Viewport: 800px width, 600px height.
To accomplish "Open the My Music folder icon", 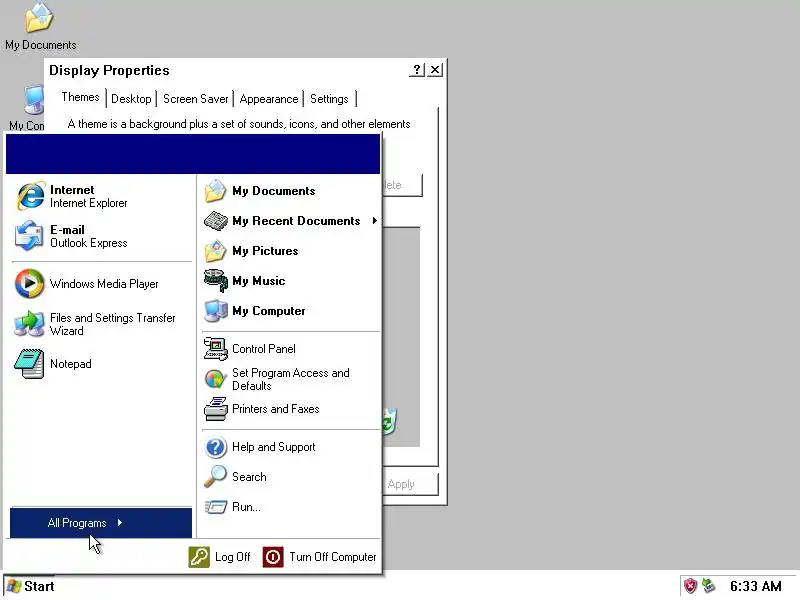I will coord(215,281).
